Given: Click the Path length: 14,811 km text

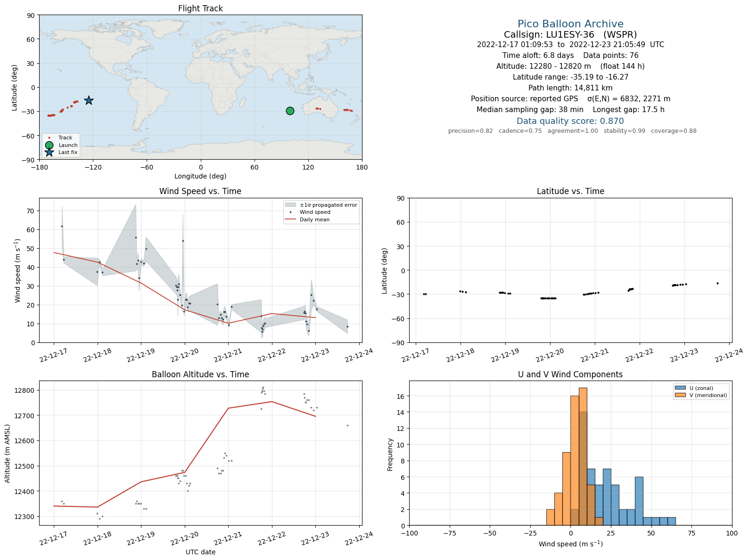Looking at the screenshot, I should (570, 88).
